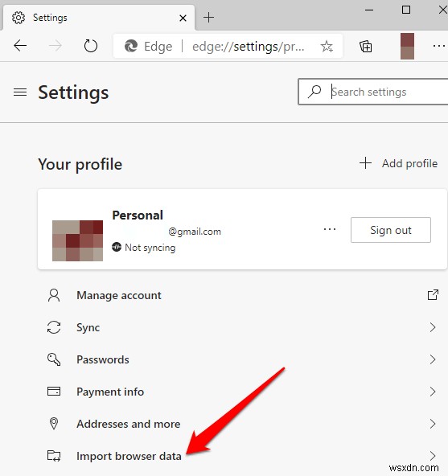Screen dimensions: 448x476
Task: Open Sync settings
Action: point(242,327)
